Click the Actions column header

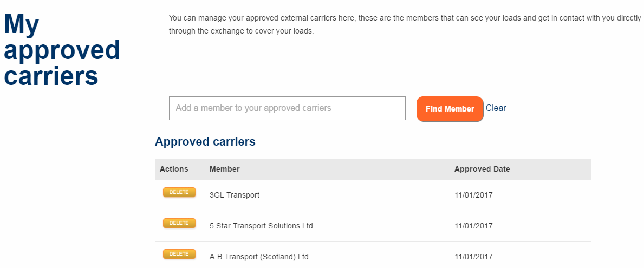[x=174, y=169]
